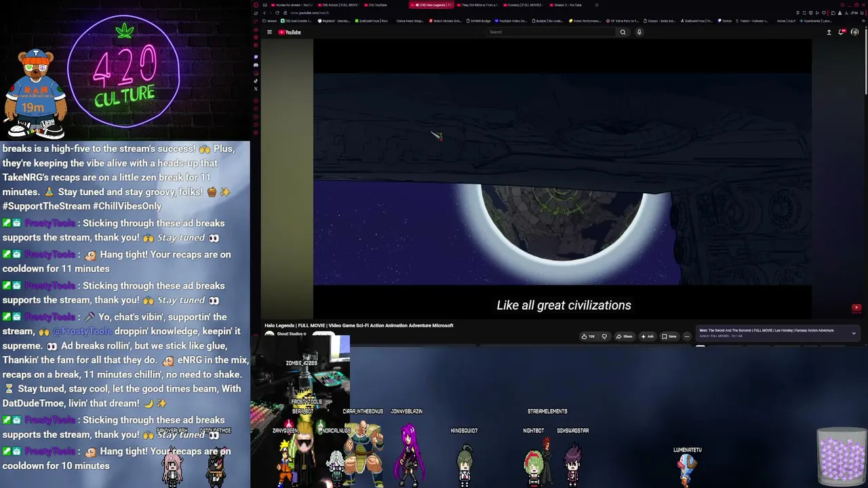
Task: Open more actions for the video
Action: click(686, 336)
